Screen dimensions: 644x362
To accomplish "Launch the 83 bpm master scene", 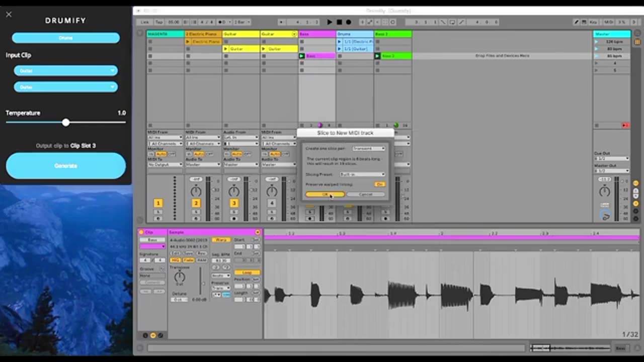I will click(x=597, y=49).
